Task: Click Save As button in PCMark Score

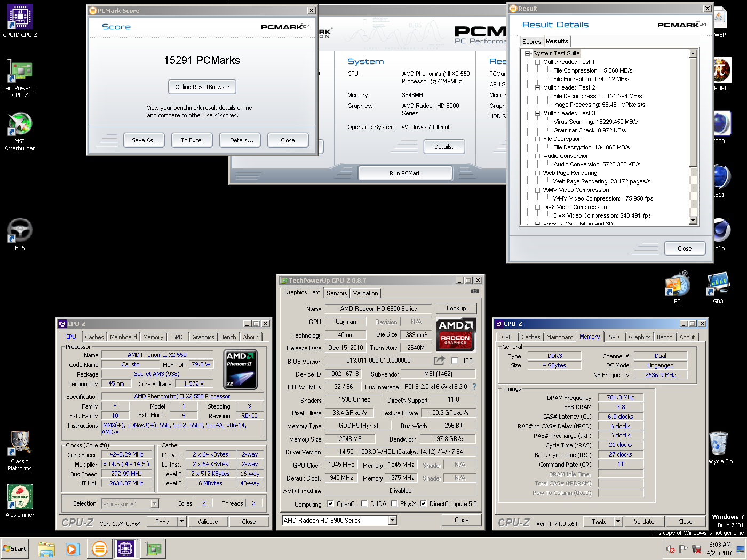Action: [x=145, y=140]
